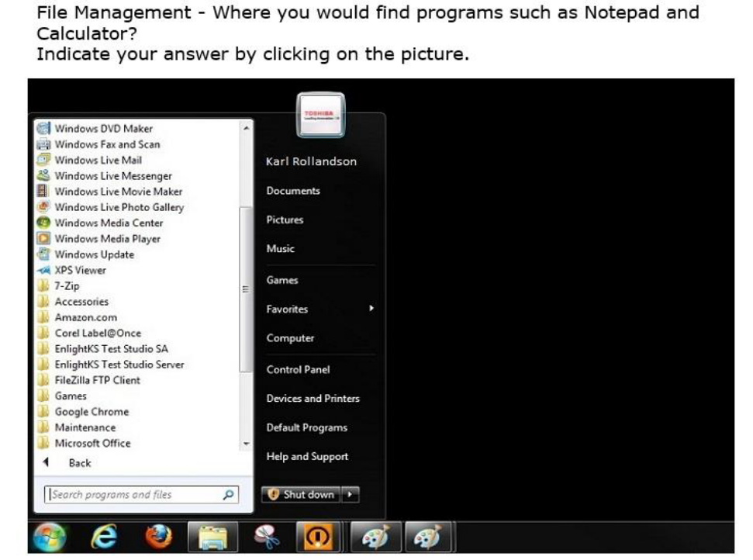Screen dimensions: 753x560
Task: Select Devices and Printers
Action: point(313,399)
